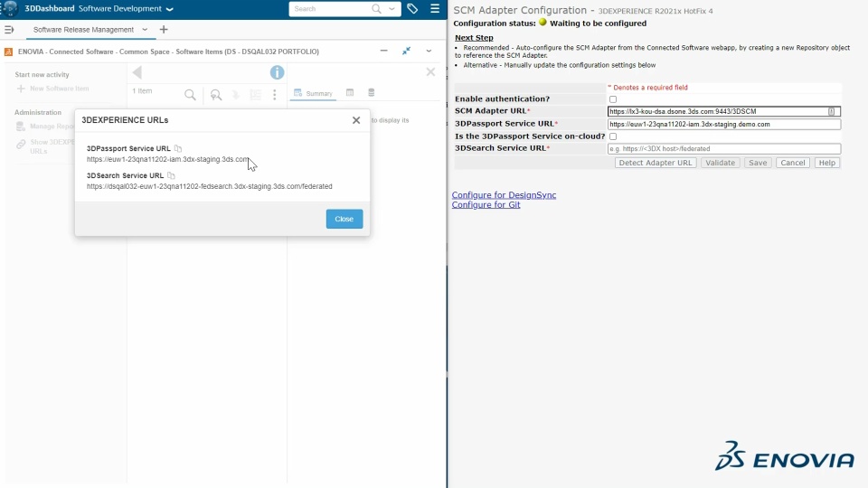Add a new dashboard tab
The image size is (868, 488).
[x=164, y=30]
